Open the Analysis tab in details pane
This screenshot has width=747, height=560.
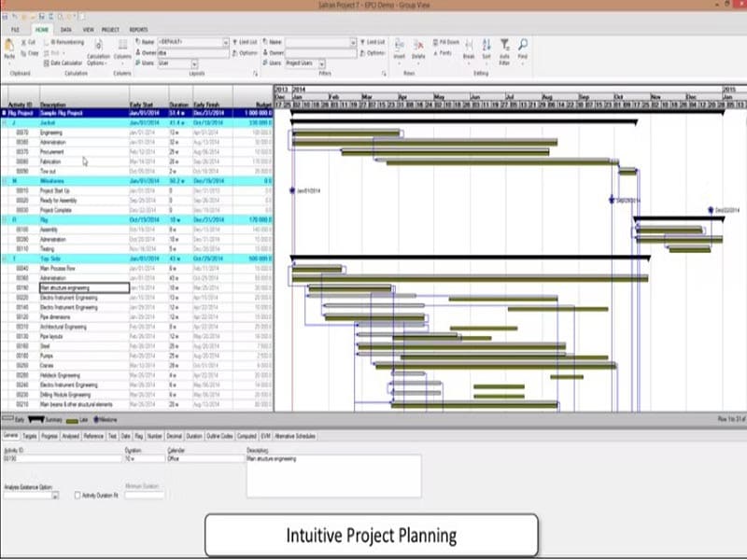[x=71, y=436]
